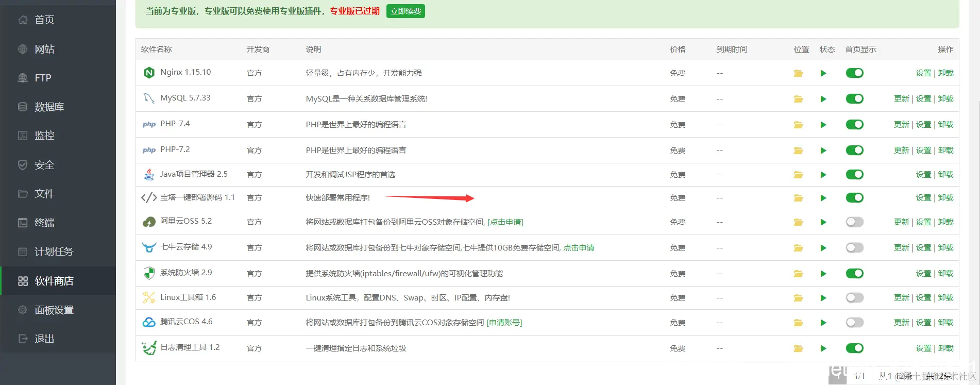The width and height of the screenshot is (980, 385).
Task: Click the status play icon for 腾讯云COS
Action: [823, 323]
